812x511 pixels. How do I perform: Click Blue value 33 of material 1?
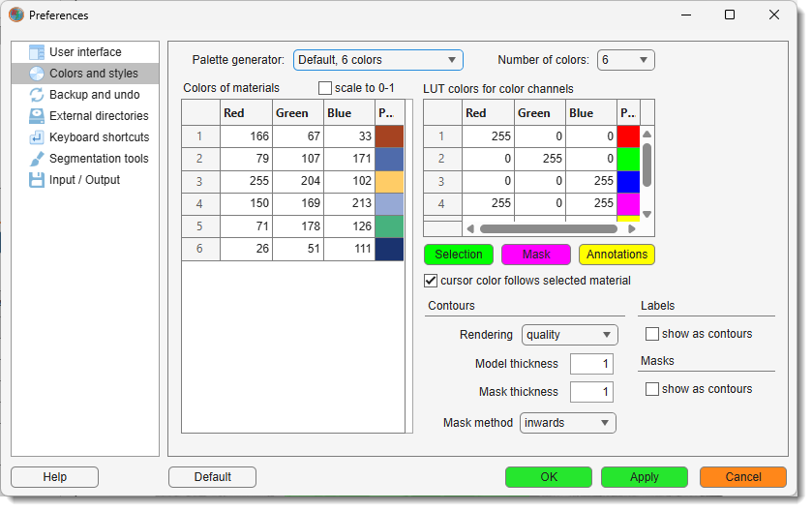(x=349, y=136)
